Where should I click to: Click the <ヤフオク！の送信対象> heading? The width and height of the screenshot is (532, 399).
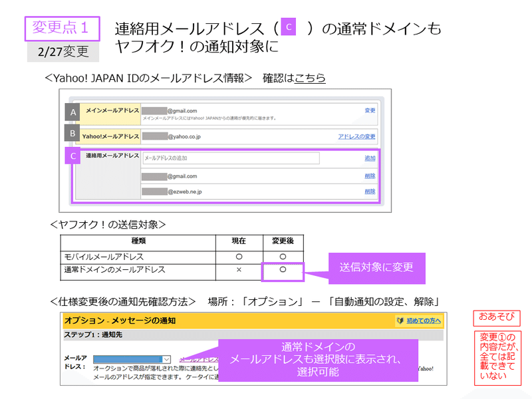click(x=108, y=225)
